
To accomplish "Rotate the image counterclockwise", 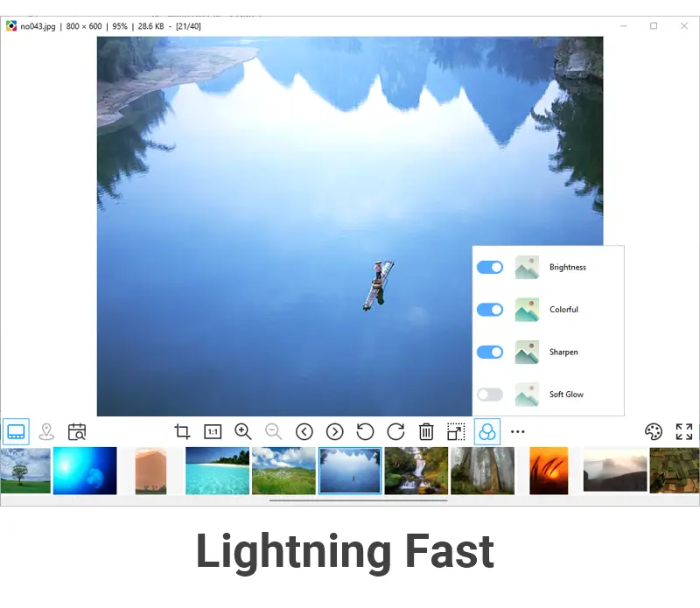I will (365, 431).
